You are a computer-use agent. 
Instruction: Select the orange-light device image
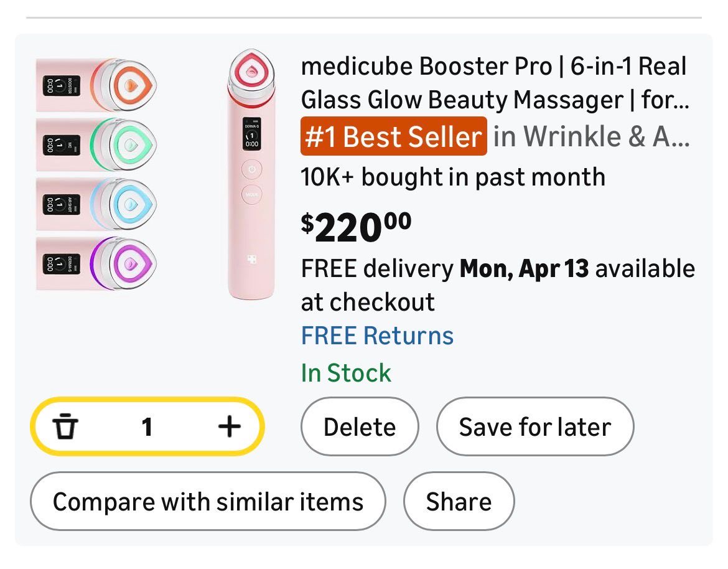(x=97, y=85)
